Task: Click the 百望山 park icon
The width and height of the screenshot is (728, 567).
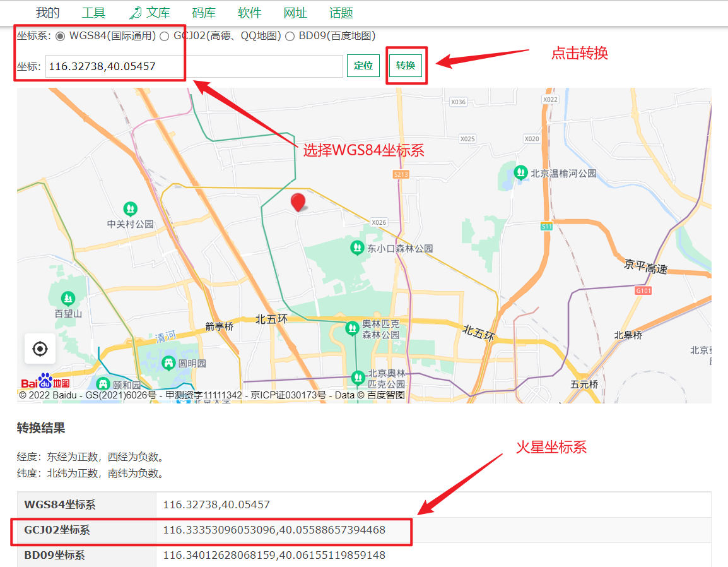Action: [x=68, y=298]
